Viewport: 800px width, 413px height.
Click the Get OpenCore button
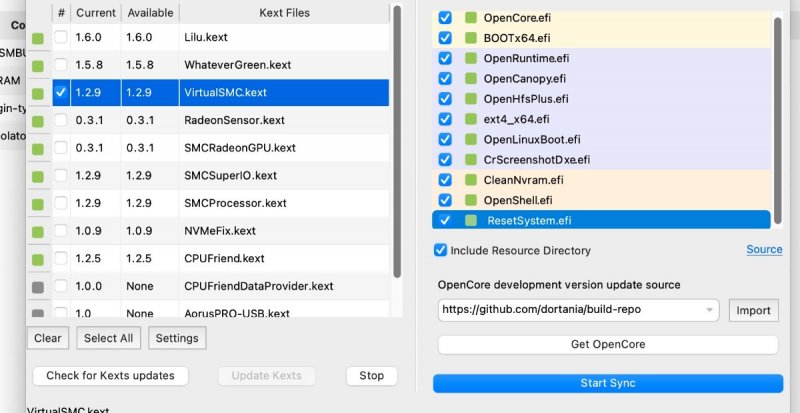[x=607, y=345]
